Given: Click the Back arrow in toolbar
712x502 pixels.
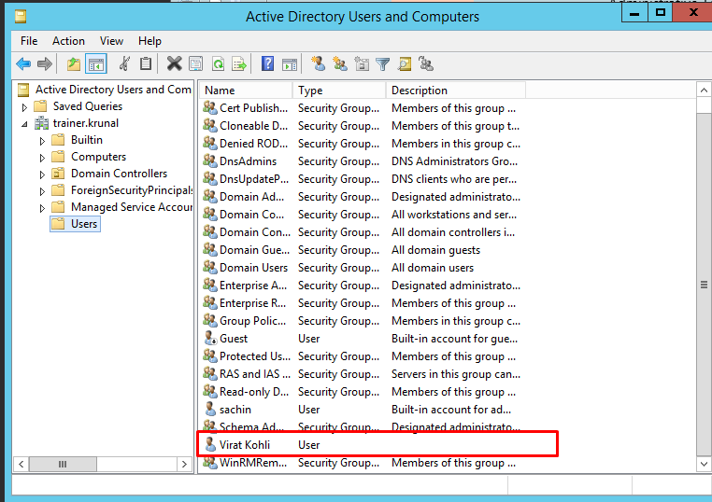Looking at the screenshot, I should (23, 64).
